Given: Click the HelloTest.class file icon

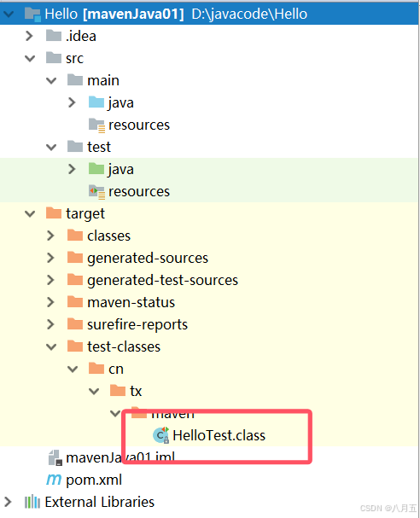Looking at the screenshot, I should click(161, 435).
